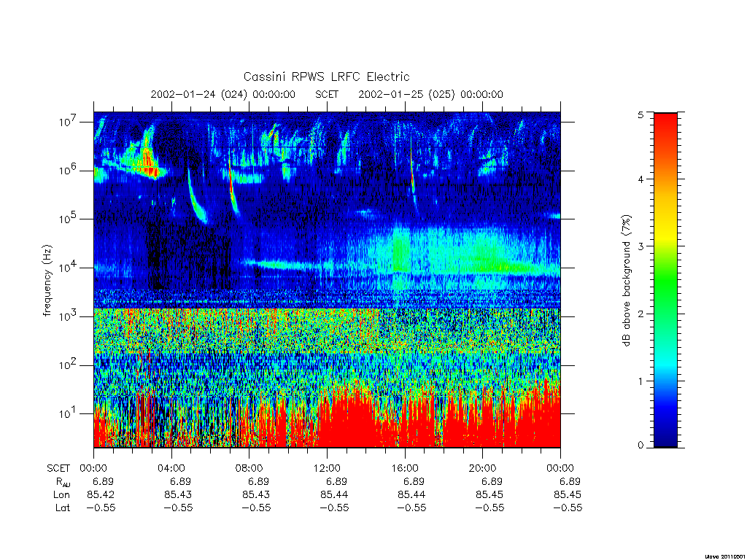This screenshot has width=747, height=560.
Task: Click the '12:00' time axis label
Action: (x=327, y=468)
